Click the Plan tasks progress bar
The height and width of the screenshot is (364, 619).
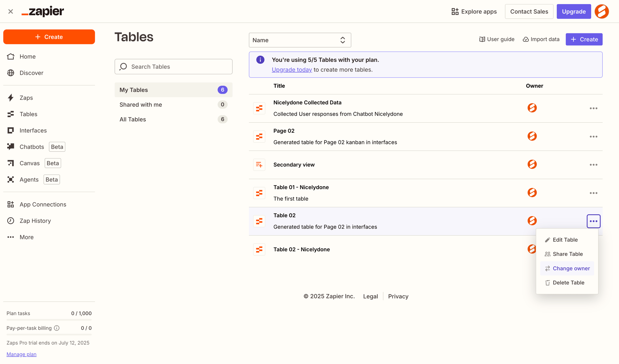coord(49,320)
